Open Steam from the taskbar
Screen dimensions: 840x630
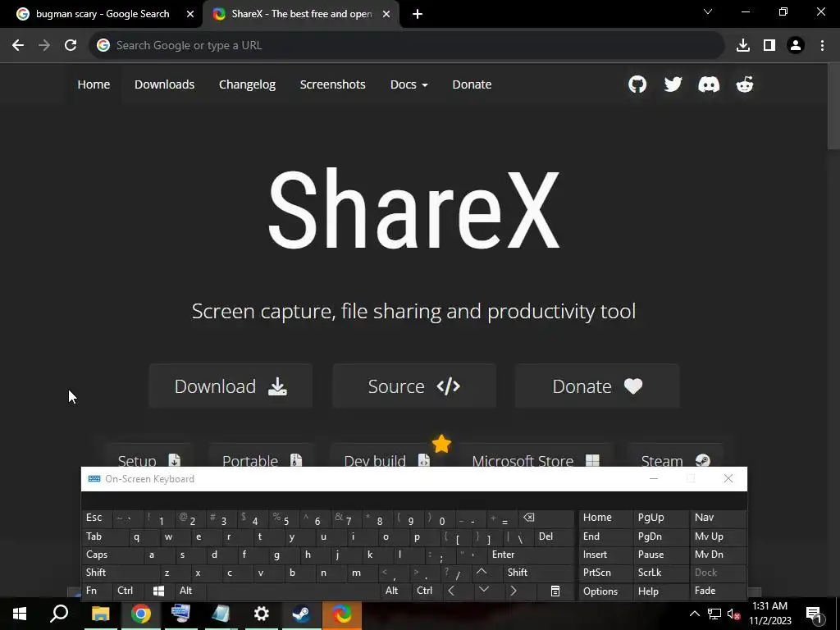pyautogui.click(x=302, y=614)
